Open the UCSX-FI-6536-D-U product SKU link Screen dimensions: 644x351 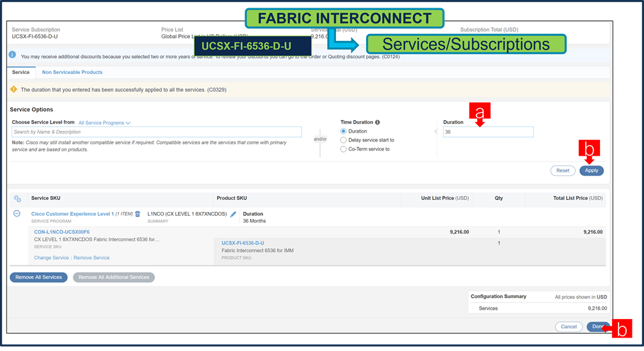tap(243, 243)
